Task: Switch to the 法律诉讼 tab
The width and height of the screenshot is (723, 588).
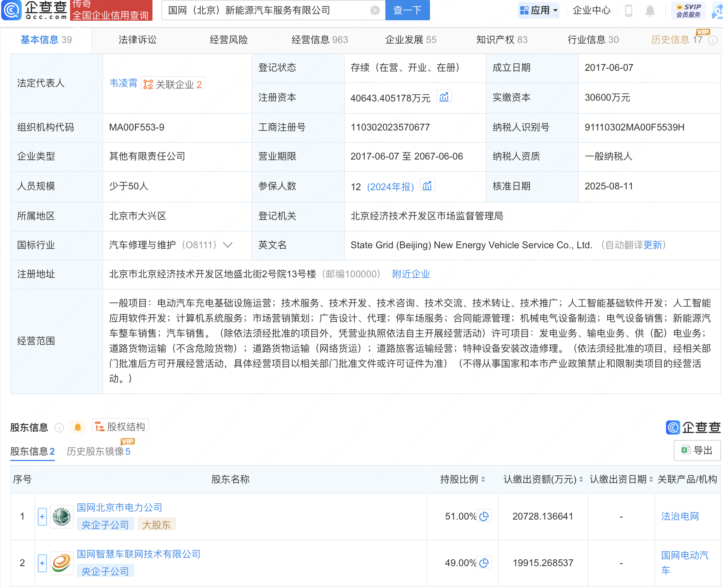Action: (x=137, y=40)
